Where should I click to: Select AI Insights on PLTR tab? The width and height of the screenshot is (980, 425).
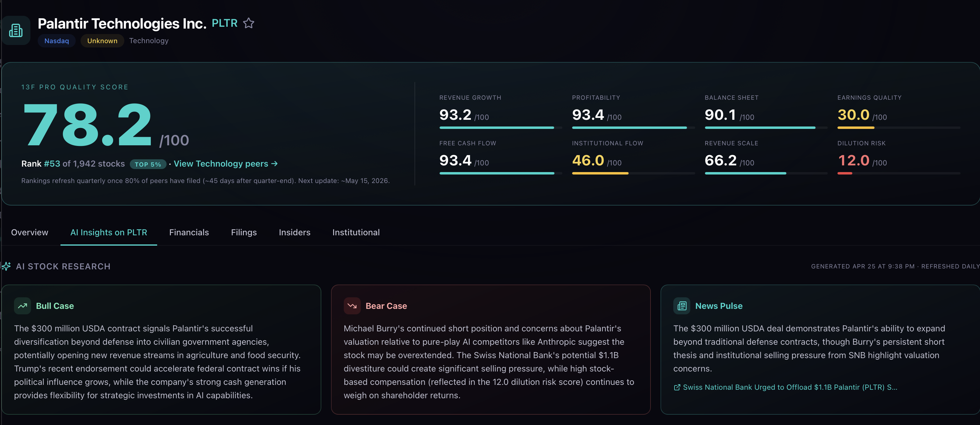pos(109,233)
